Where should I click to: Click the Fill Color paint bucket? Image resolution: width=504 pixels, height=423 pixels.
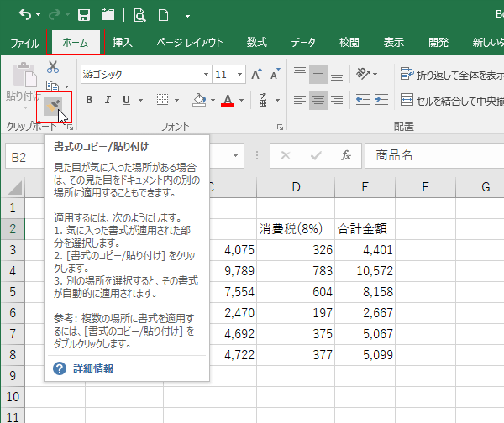tap(199, 101)
